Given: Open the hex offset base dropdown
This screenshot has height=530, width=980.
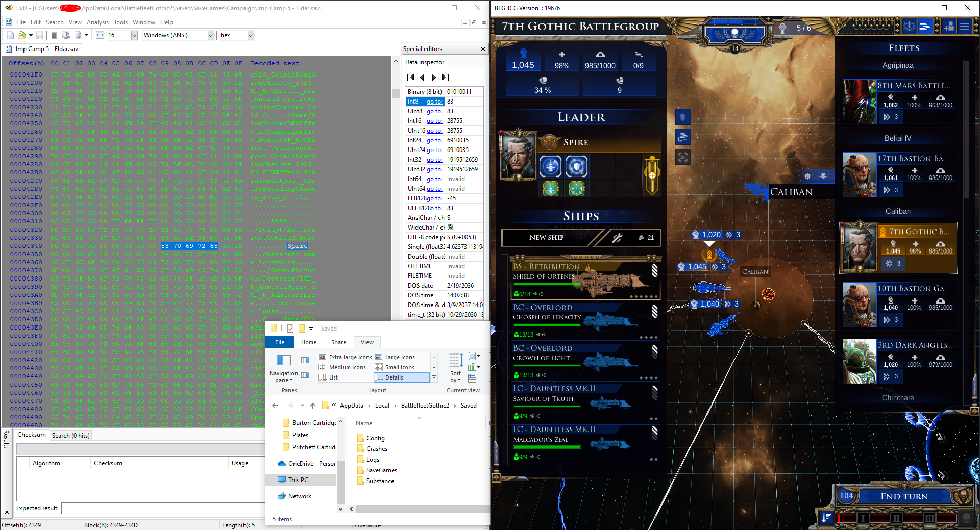Looking at the screenshot, I should [x=251, y=35].
